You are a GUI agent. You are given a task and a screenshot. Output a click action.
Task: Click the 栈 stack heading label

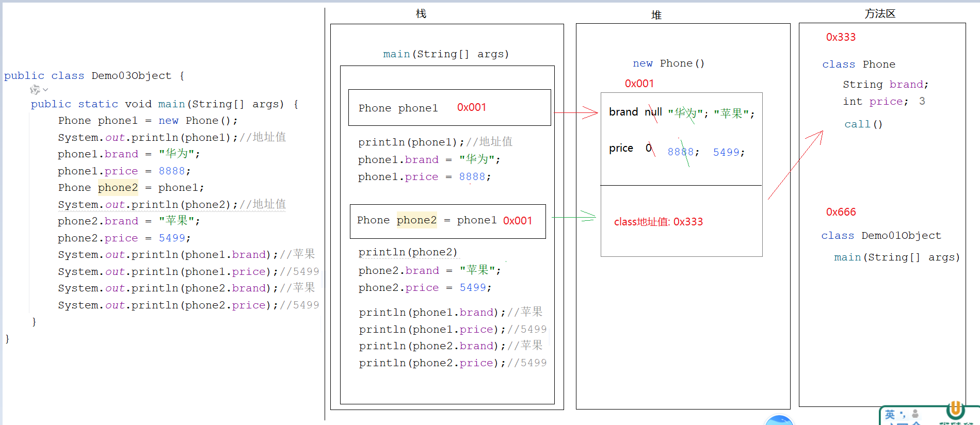coord(421,14)
